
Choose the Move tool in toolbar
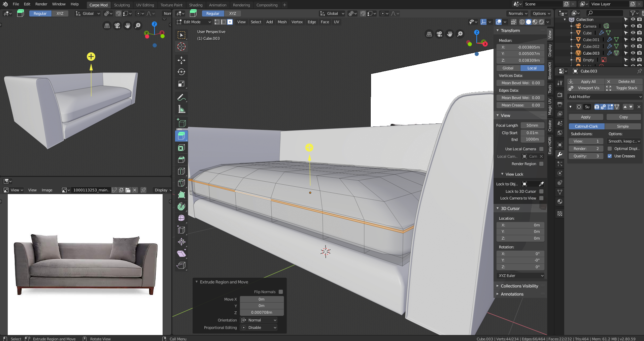click(181, 60)
